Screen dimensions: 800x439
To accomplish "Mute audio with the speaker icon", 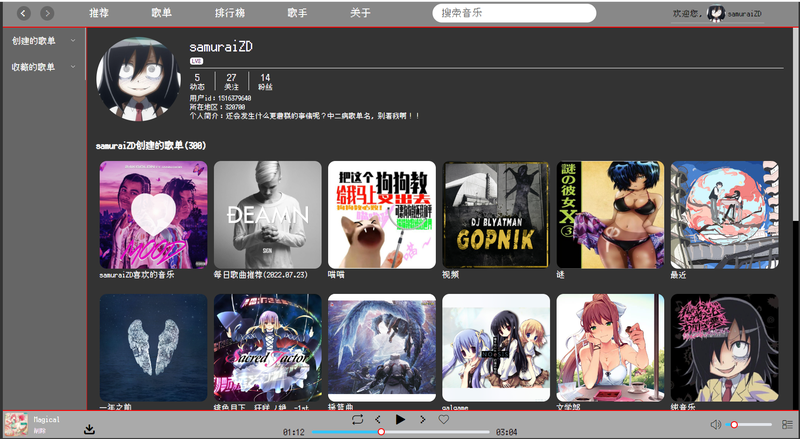I will 716,424.
